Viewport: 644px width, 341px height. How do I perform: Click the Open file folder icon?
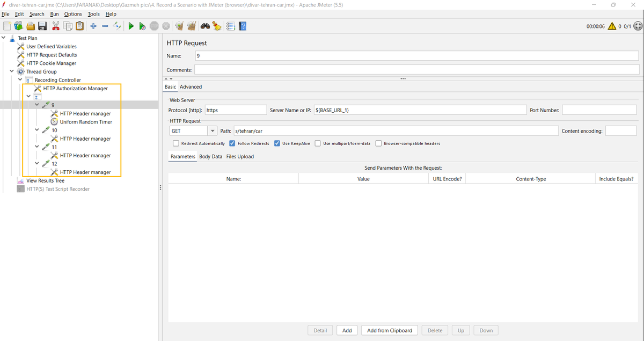31,26
